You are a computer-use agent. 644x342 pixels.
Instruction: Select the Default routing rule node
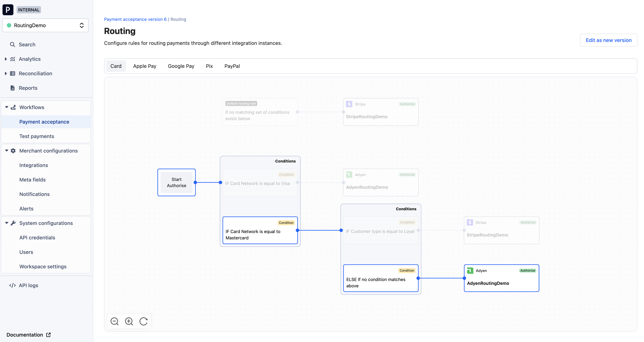pyautogui.click(x=260, y=112)
